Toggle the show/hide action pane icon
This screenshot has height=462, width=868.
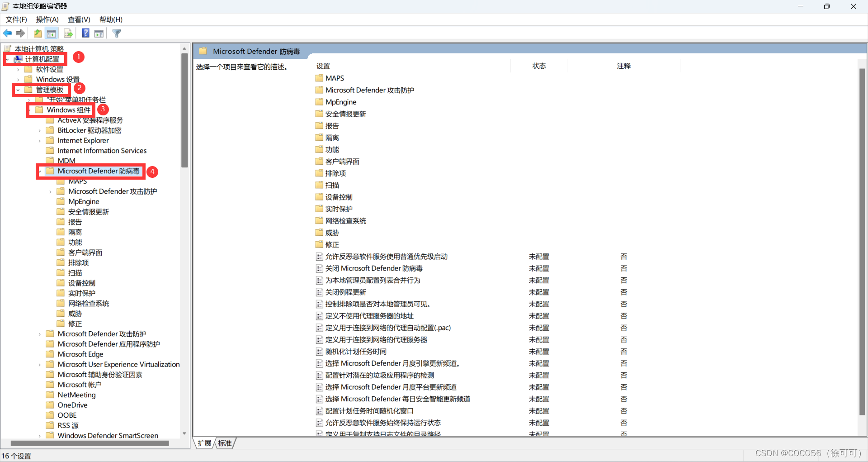pyautogui.click(x=99, y=33)
